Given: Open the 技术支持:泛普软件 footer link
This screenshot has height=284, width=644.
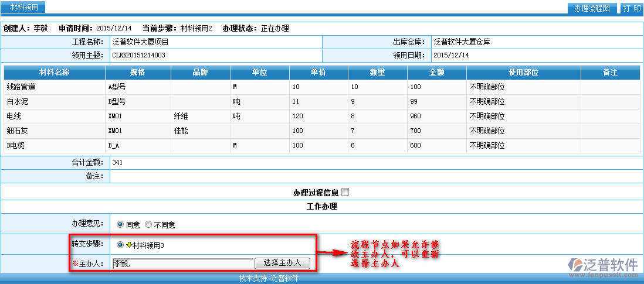Looking at the screenshot, I should pos(269,279).
